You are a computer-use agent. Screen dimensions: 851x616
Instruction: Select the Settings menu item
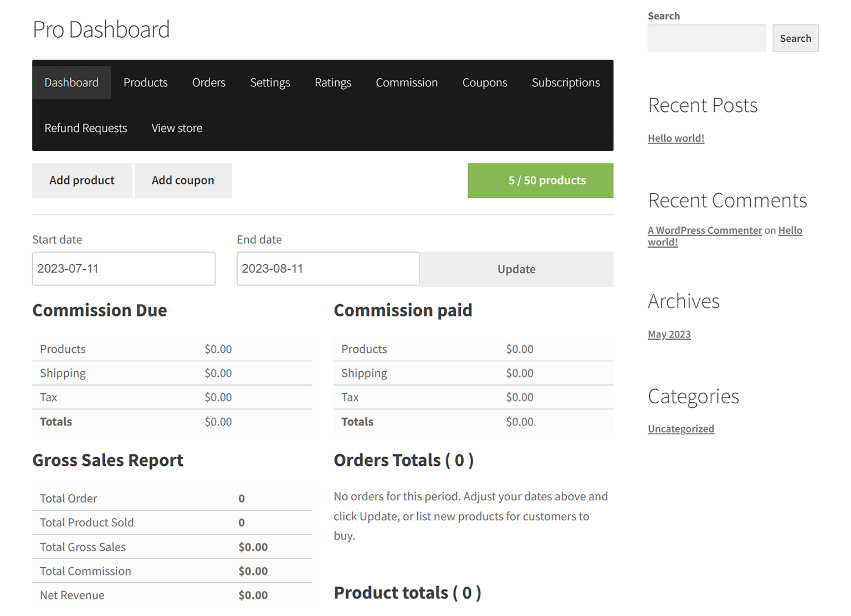click(x=270, y=82)
